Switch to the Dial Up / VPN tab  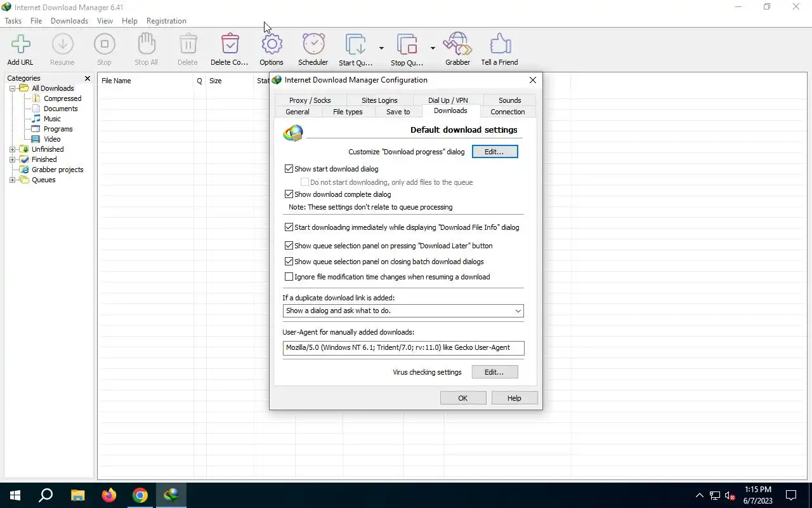click(x=448, y=100)
